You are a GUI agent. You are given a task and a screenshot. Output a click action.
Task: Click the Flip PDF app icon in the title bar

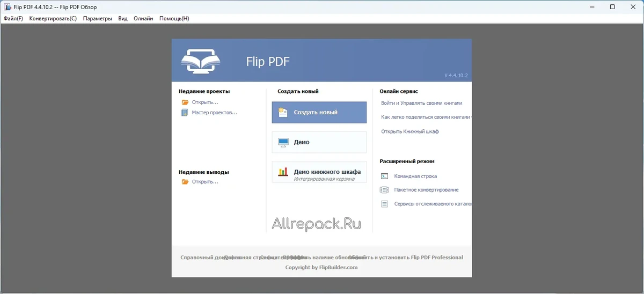tap(7, 6)
